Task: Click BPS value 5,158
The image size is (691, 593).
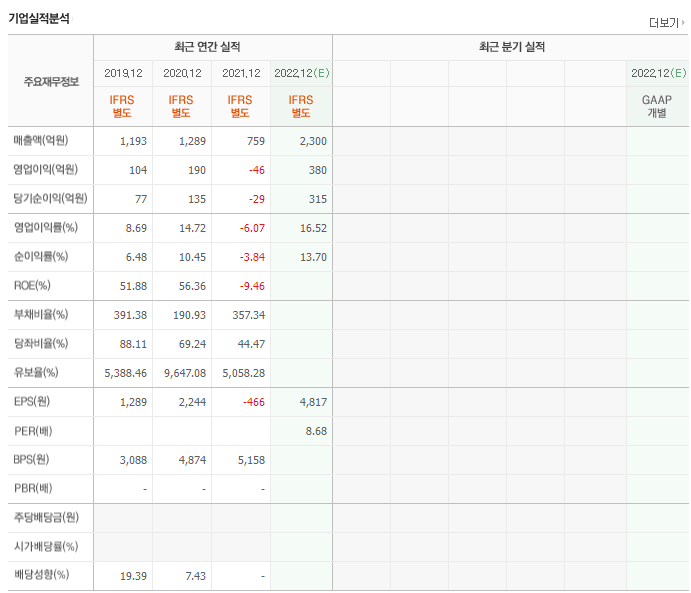Action: [252, 460]
